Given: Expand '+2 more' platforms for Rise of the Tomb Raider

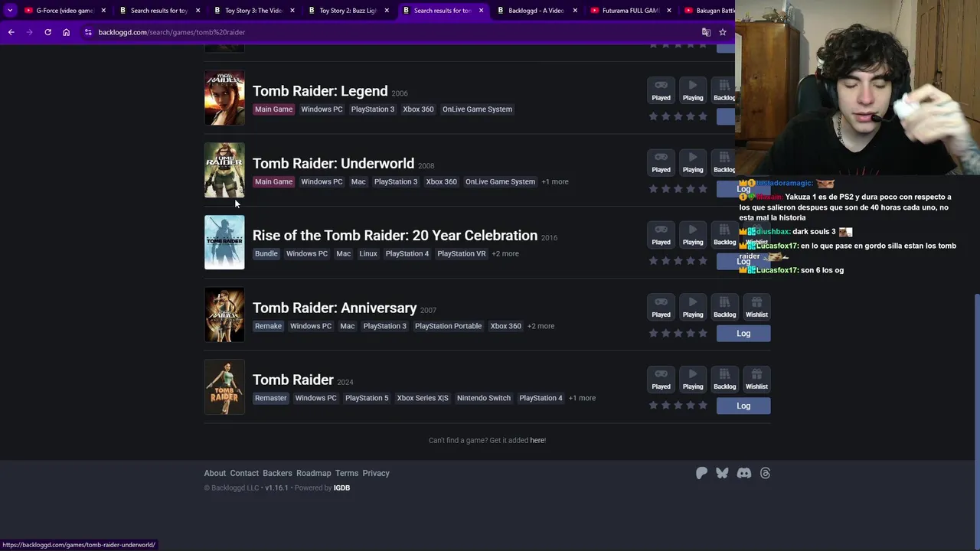Looking at the screenshot, I should [x=505, y=253].
